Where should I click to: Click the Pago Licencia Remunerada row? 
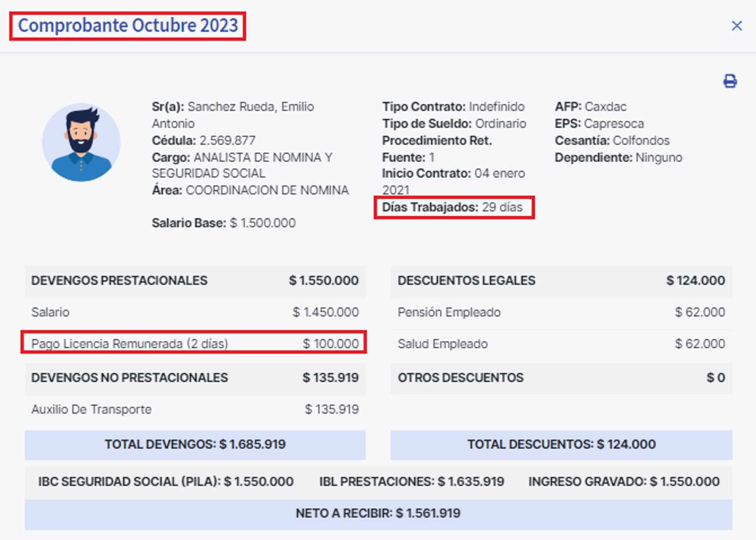pos(194,343)
